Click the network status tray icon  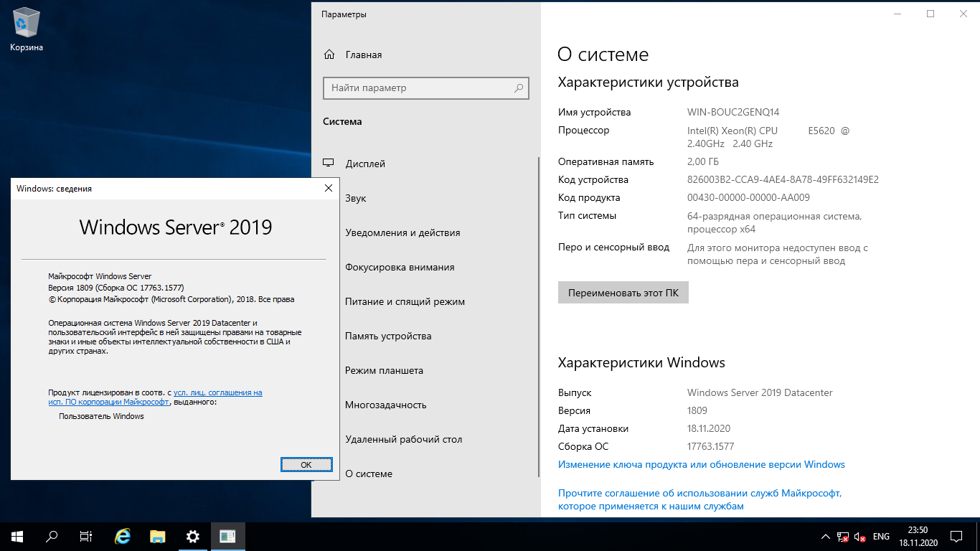844,537
